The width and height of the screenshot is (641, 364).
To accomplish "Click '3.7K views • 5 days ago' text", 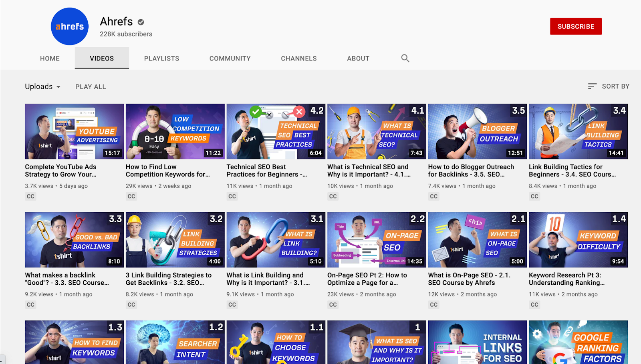I will [x=56, y=186].
